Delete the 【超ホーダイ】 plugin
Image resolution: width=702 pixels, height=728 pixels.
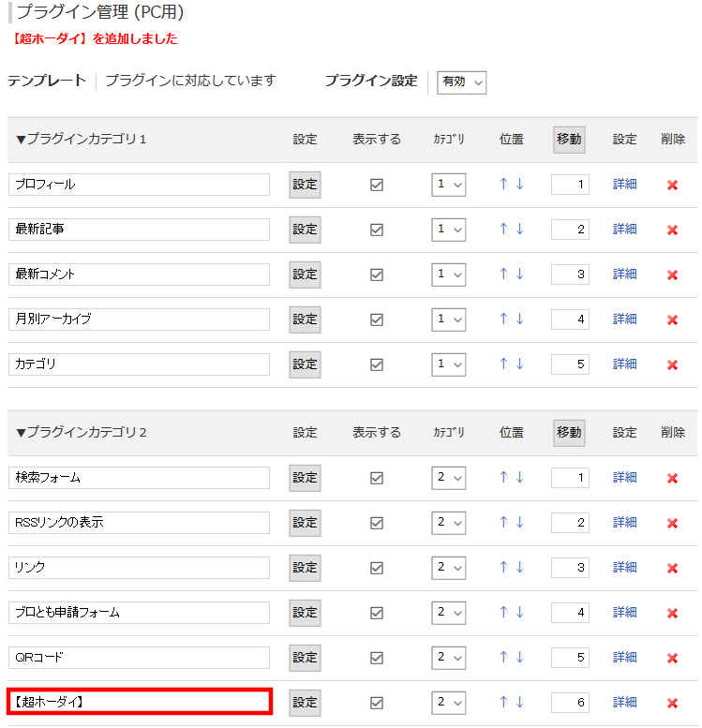[x=672, y=704]
